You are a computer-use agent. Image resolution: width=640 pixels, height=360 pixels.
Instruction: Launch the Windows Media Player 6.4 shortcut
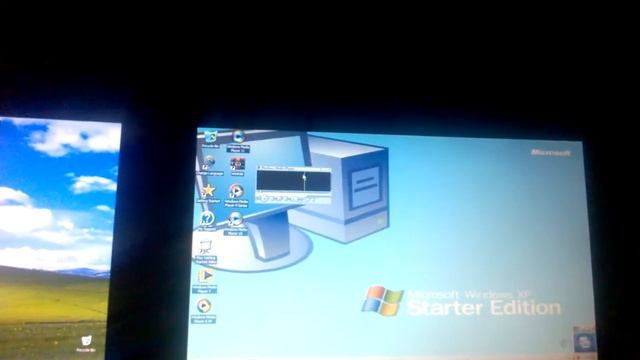pos(203,311)
